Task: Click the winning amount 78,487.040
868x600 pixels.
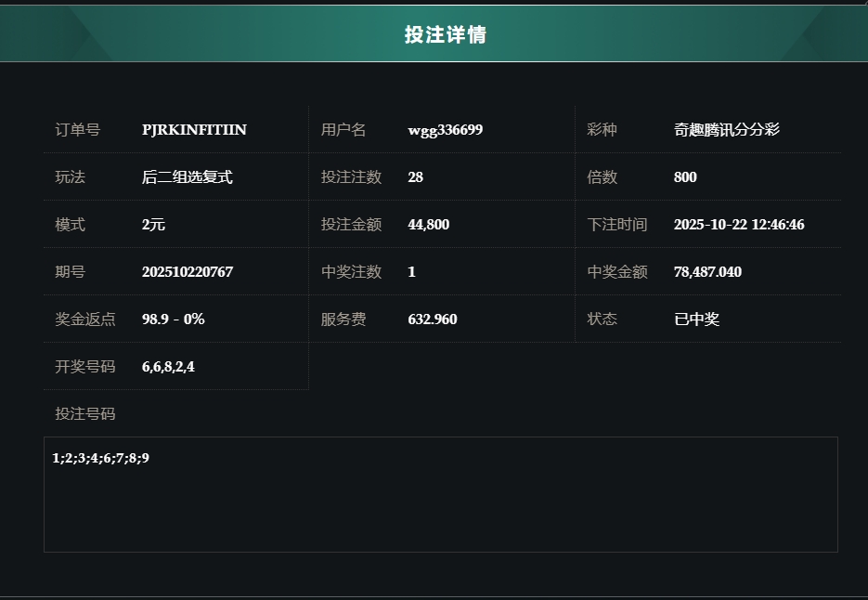Action: (707, 272)
